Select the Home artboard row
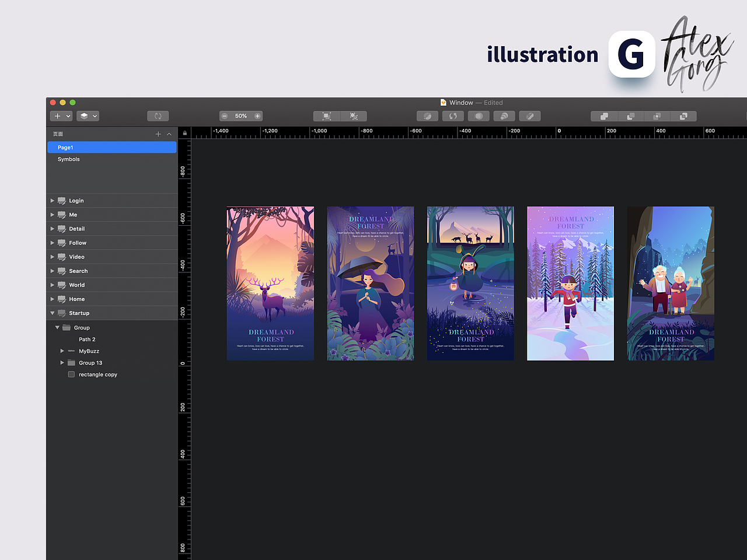747x560 pixels. tap(111, 299)
